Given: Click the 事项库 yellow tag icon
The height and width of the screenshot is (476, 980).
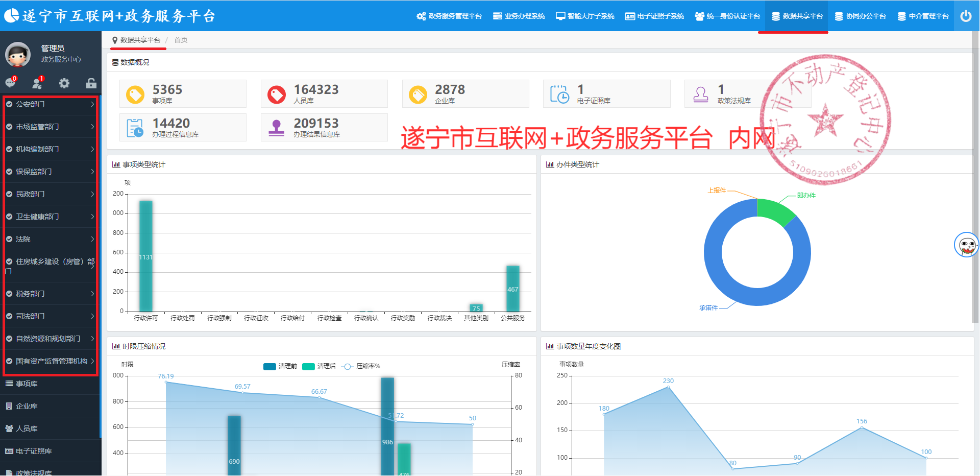Looking at the screenshot, I should click(135, 94).
